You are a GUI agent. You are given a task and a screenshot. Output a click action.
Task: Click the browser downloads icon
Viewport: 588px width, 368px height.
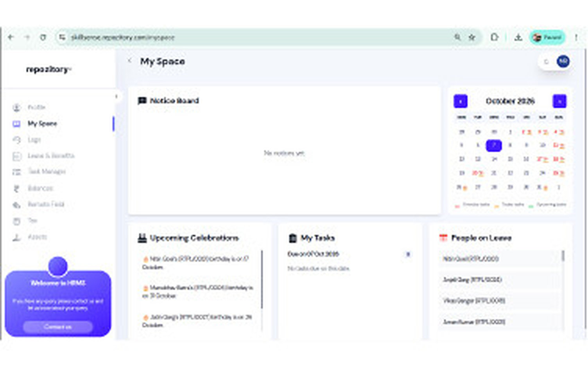[x=518, y=37]
